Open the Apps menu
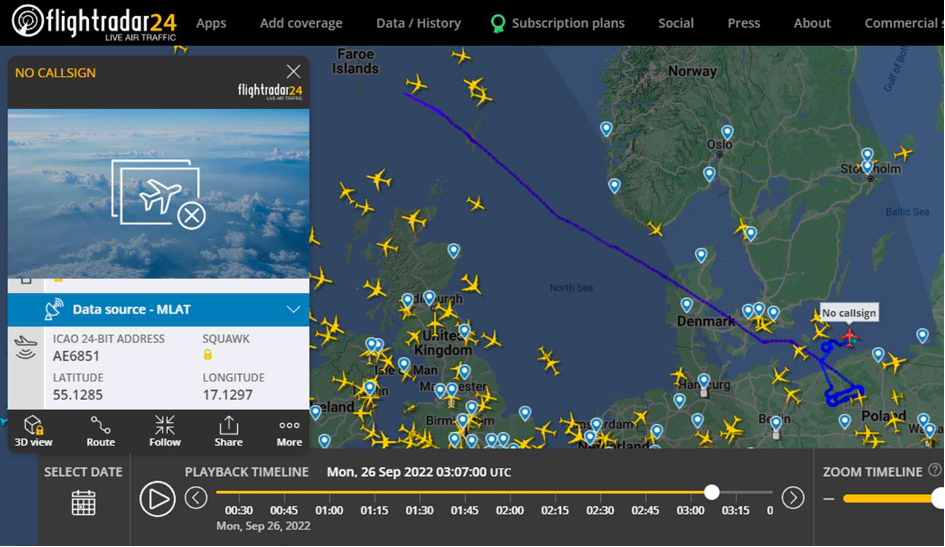 click(x=211, y=23)
